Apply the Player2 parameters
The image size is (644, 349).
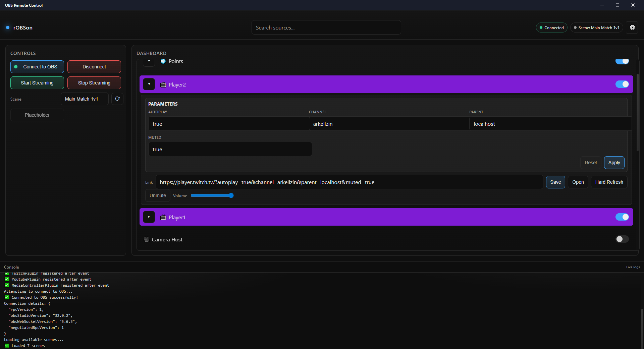point(614,163)
